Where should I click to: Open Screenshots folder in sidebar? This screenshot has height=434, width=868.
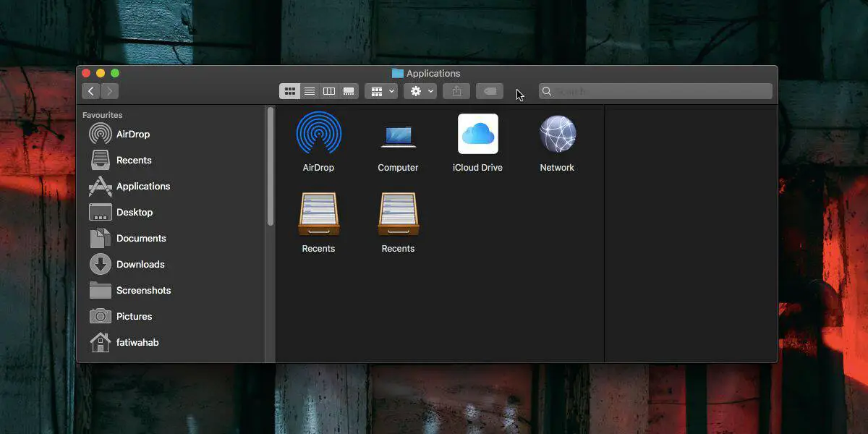(143, 290)
